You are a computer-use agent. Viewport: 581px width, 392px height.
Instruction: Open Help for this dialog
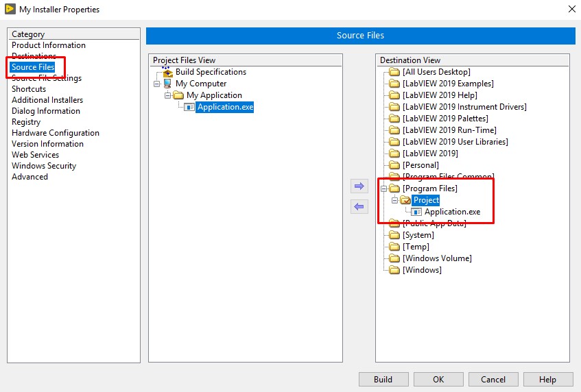coord(548,379)
